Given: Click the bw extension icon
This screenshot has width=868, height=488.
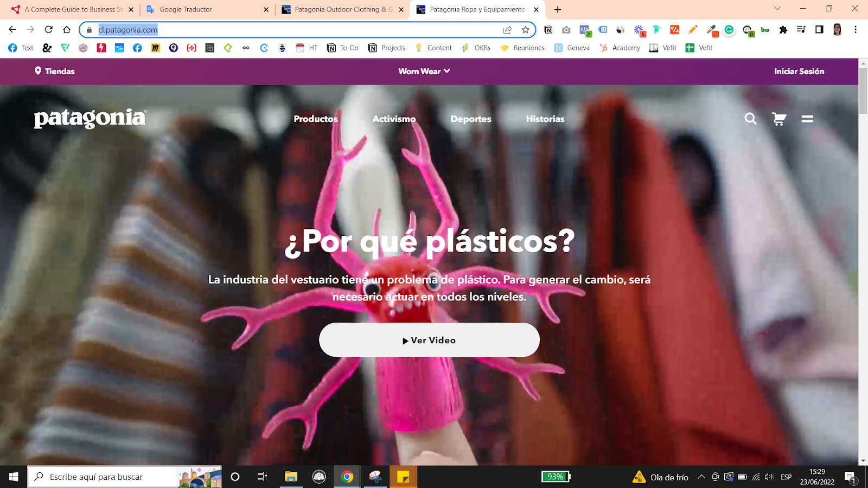Looking at the screenshot, I should (x=765, y=30).
